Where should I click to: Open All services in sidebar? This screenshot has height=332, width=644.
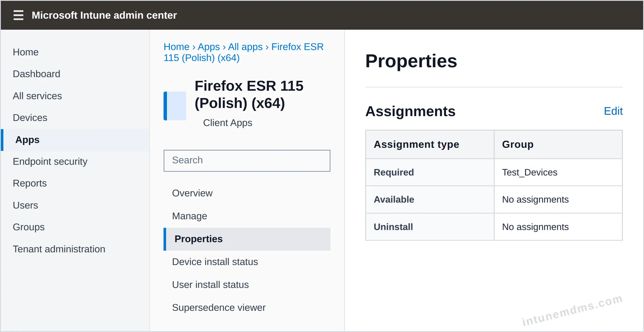point(37,96)
